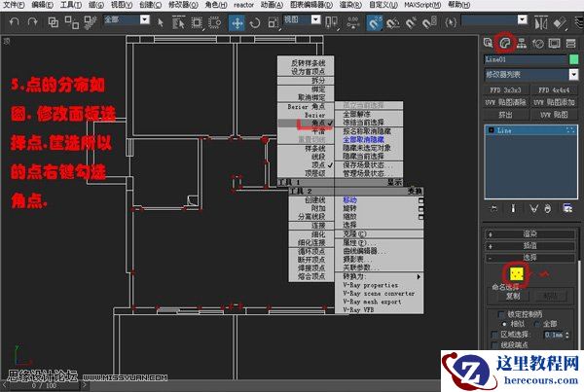Click the Redo arrow icon

click(x=33, y=22)
